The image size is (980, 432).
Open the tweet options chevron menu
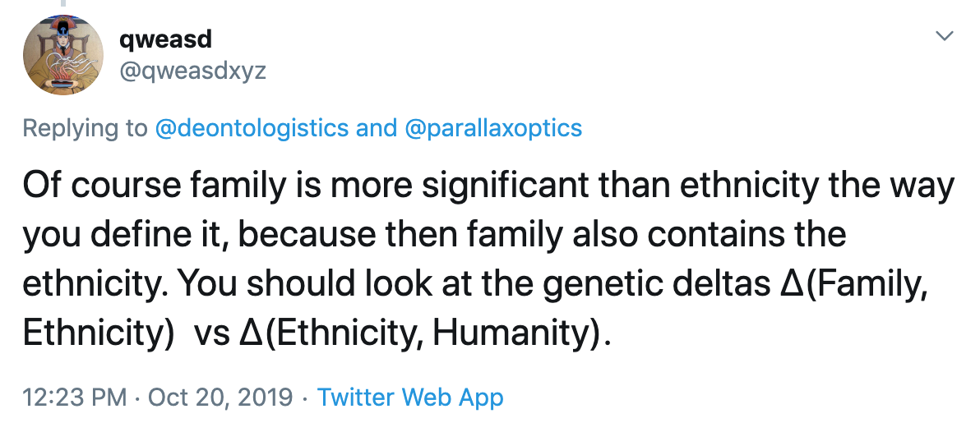(945, 36)
